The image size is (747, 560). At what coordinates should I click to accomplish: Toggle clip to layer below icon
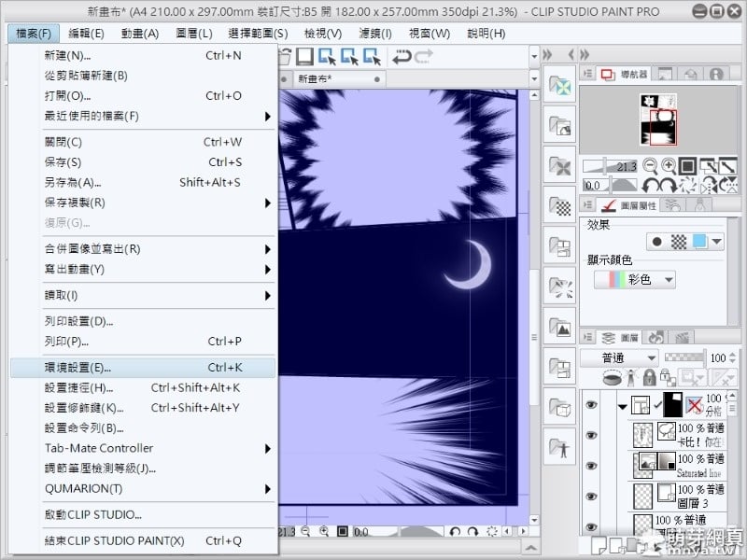(x=613, y=378)
